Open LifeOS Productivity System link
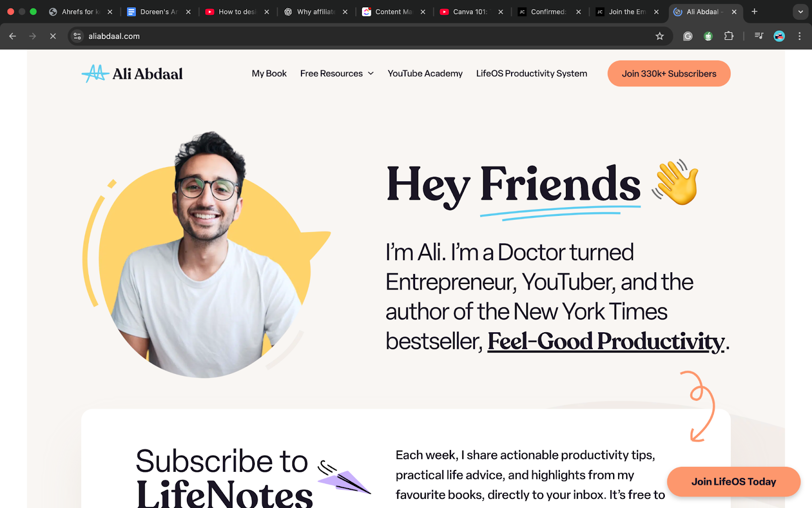The image size is (812, 508). pos(531,74)
